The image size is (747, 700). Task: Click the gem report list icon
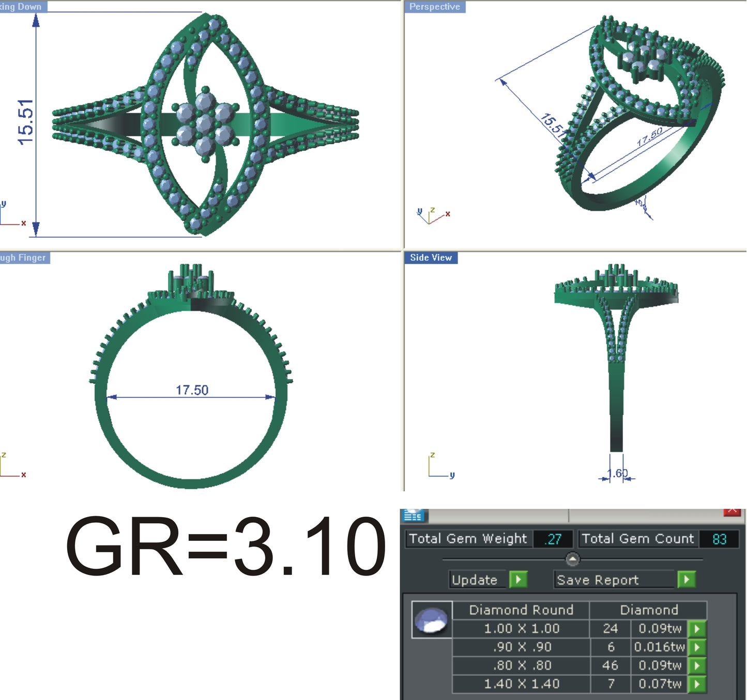click(x=414, y=516)
